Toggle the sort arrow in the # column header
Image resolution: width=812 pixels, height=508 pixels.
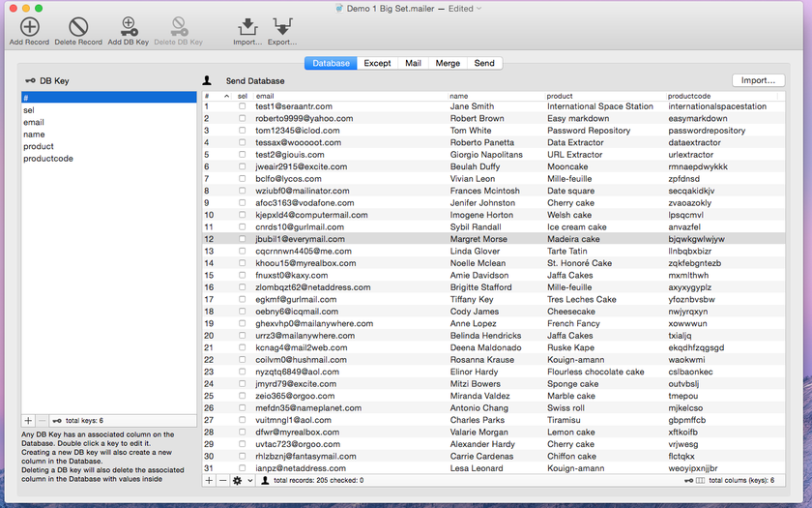(x=226, y=97)
